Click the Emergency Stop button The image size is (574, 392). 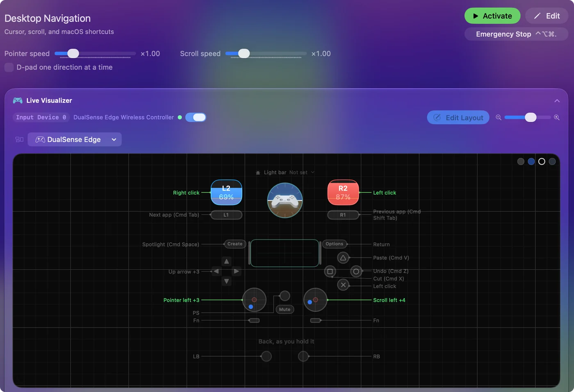[x=516, y=34]
